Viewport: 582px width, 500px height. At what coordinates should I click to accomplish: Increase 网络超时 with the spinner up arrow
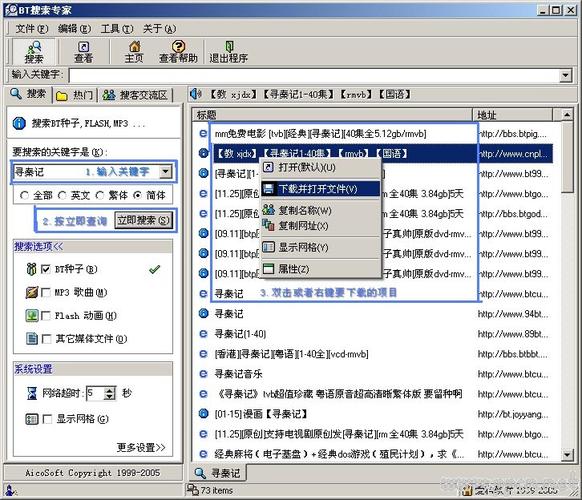[x=110, y=390]
